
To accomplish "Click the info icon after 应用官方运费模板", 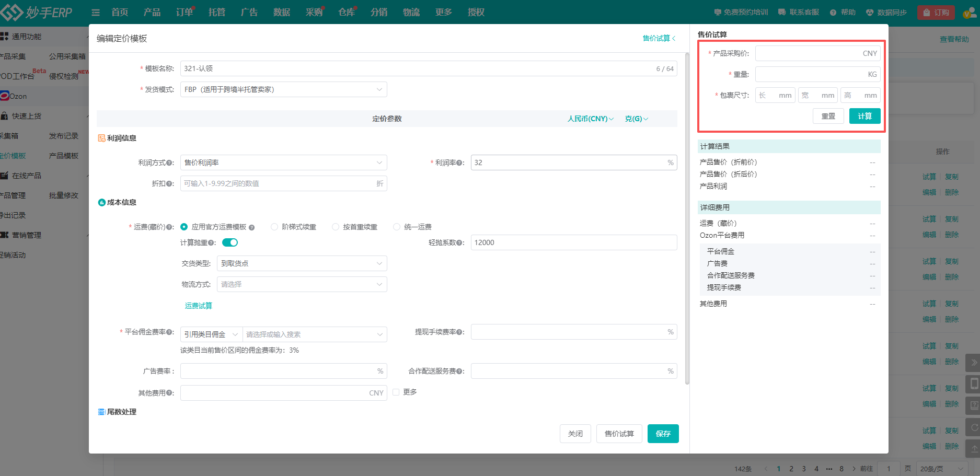I will [x=251, y=227].
